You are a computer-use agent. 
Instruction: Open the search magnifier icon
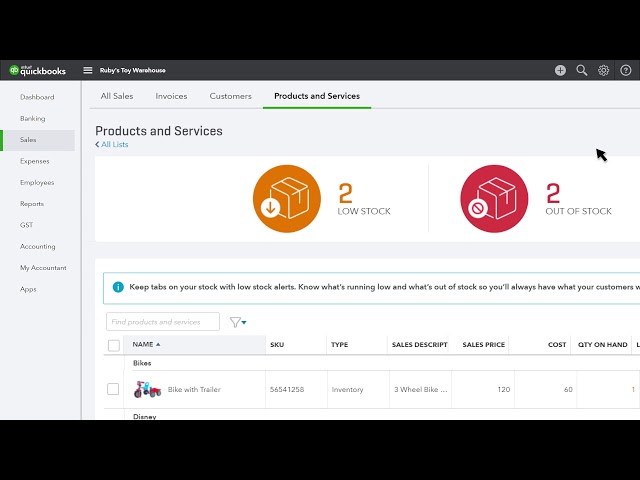(582, 70)
